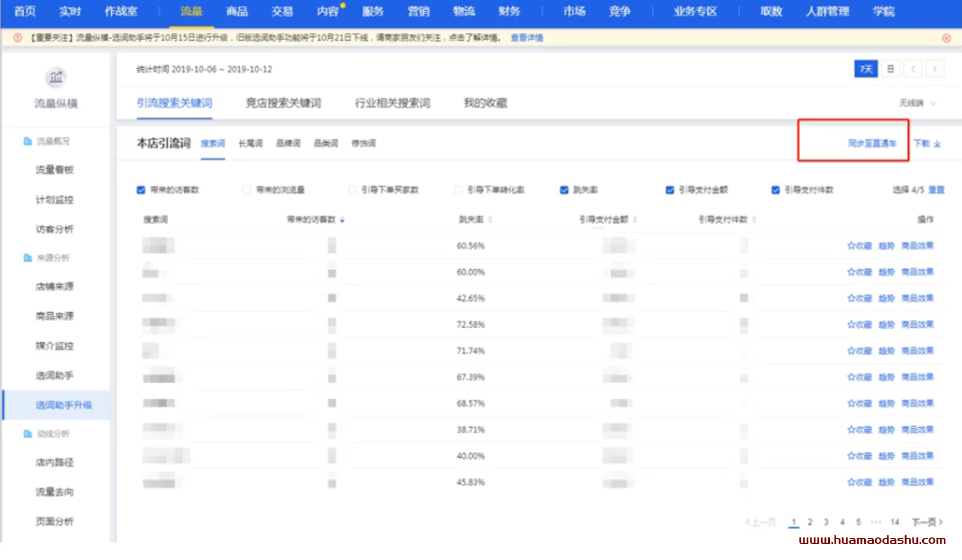This screenshot has width=962, height=560.
Task: Uncheck the 带来的访客数 metric checkbox
Action: pyautogui.click(x=141, y=190)
